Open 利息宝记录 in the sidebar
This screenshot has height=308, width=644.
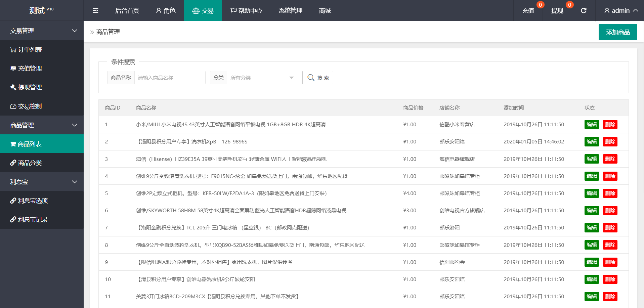click(x=42, y=220)
